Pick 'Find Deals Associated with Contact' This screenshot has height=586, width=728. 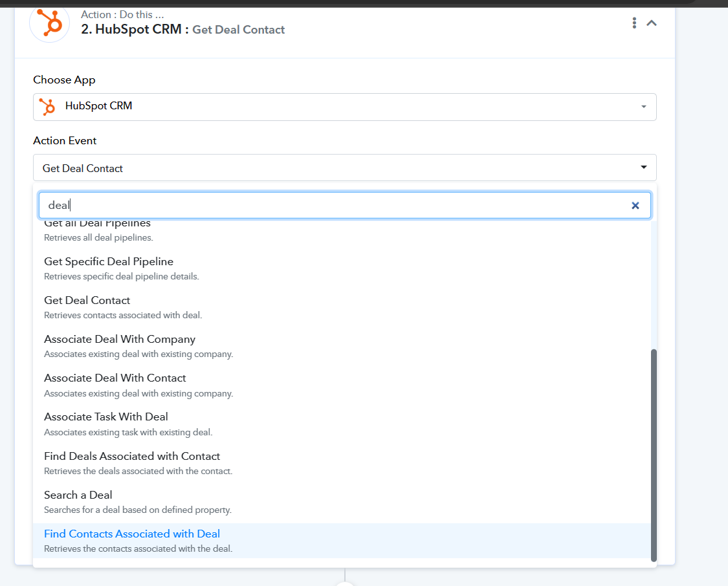[x=342, y=463]
